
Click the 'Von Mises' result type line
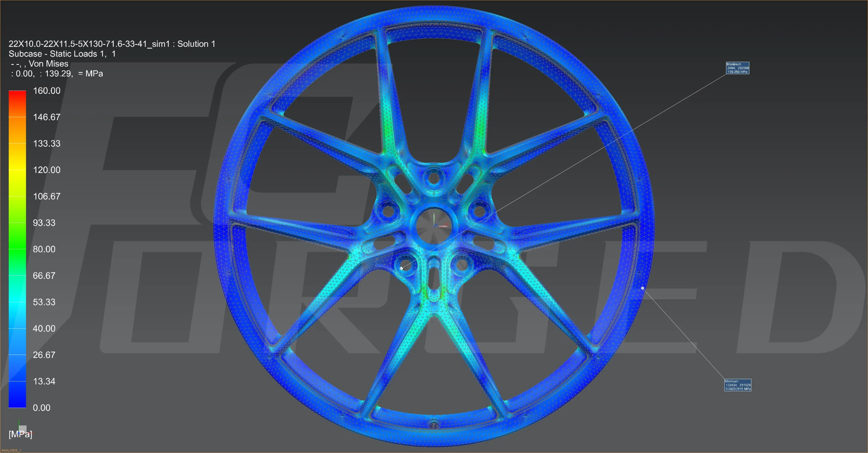point(40,64)
